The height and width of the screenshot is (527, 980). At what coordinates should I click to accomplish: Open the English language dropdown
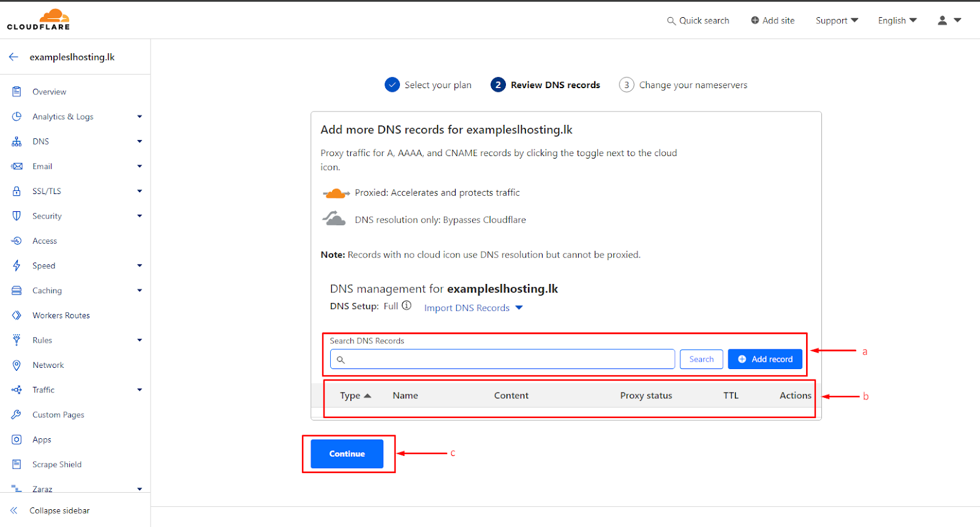897,20
